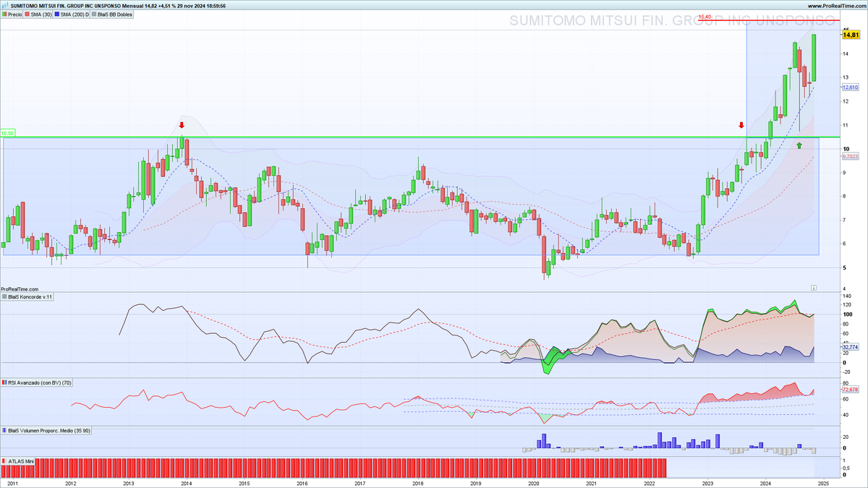Click the chart icon beside the SUMITOMO title

6,5
